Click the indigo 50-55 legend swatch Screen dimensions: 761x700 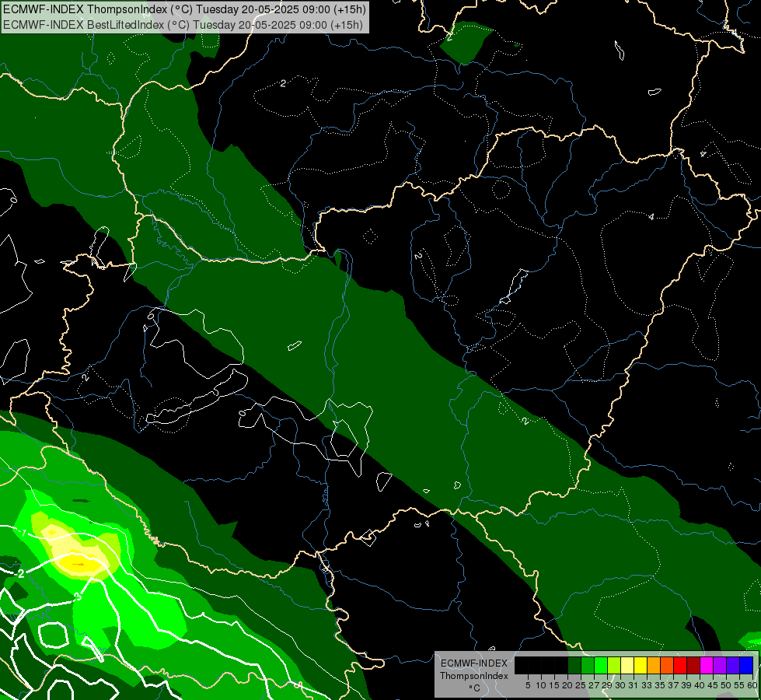pyautogui.click(x=733, y=666)
